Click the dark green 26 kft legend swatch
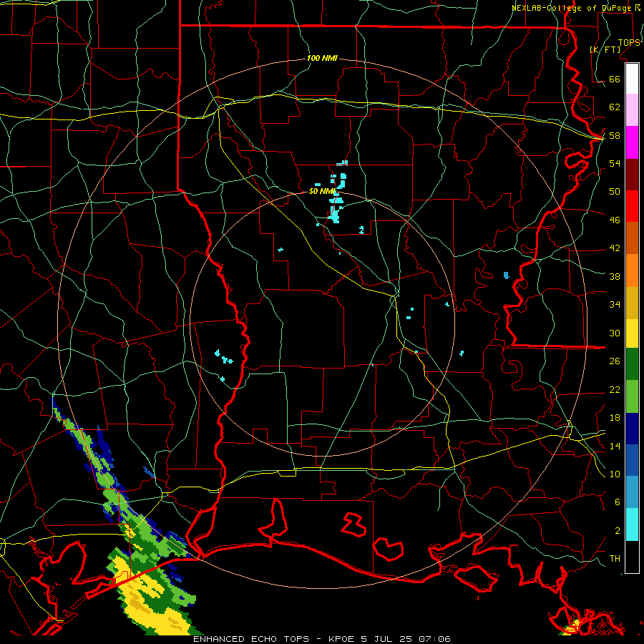 (632, 364)
